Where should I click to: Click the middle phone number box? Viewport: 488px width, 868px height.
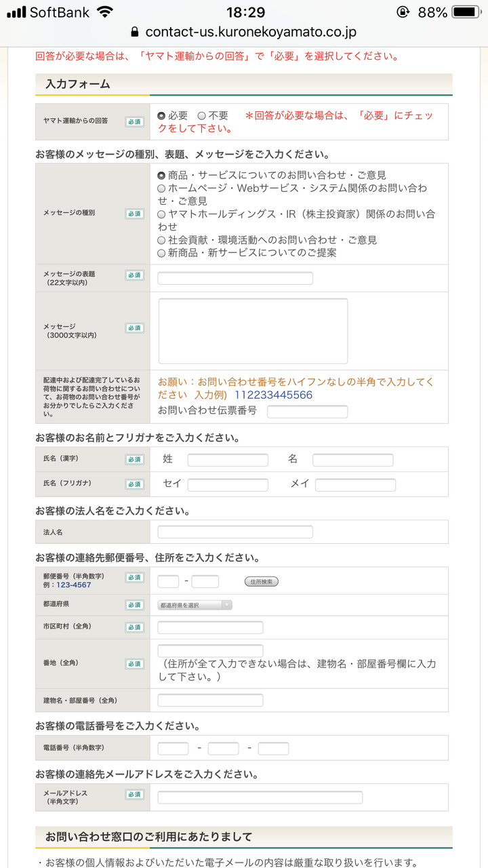[224, 749]
